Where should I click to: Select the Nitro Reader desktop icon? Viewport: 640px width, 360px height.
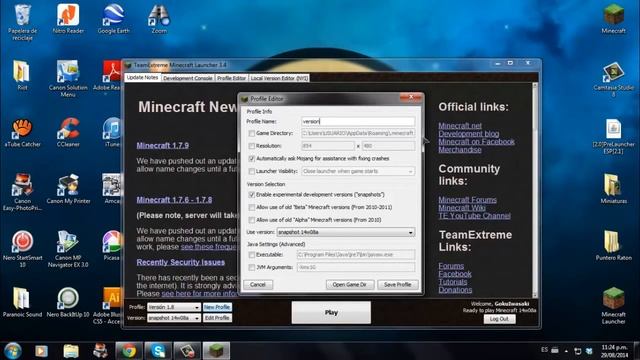pyautogui.click(x=68, y=18)
